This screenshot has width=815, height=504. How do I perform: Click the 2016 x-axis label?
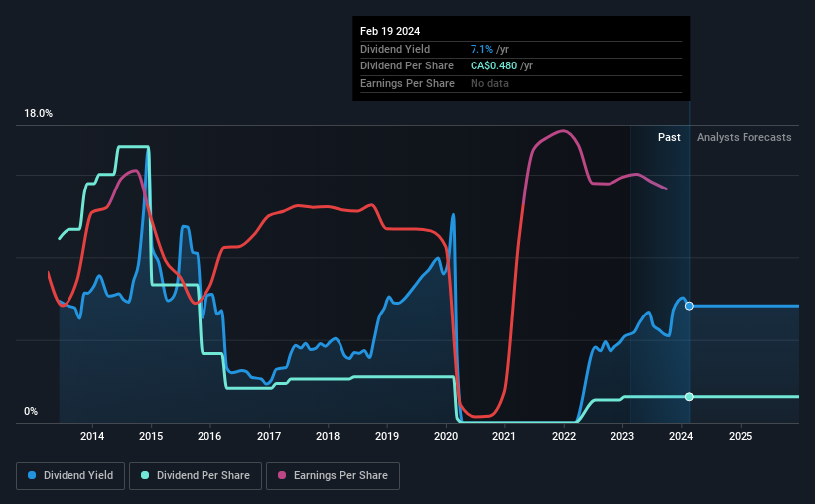click(x=209, y=436)
